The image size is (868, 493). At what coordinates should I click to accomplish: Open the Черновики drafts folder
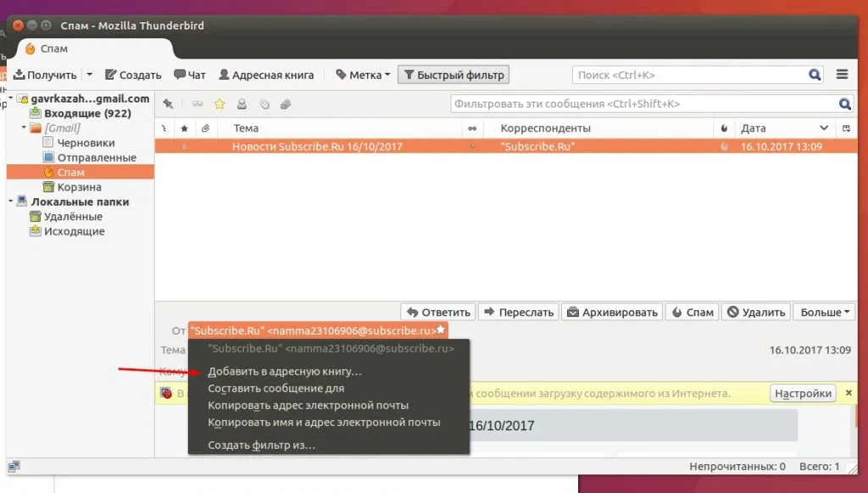86,143
